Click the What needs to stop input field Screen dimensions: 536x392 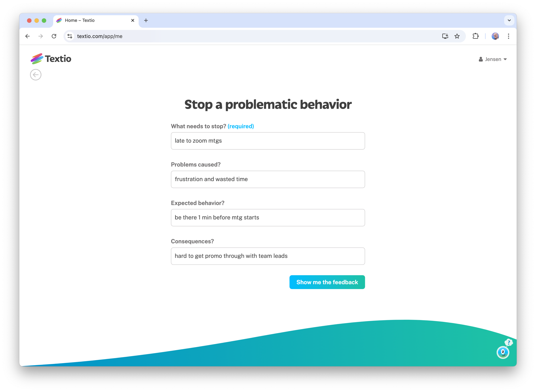pos(268,141)
